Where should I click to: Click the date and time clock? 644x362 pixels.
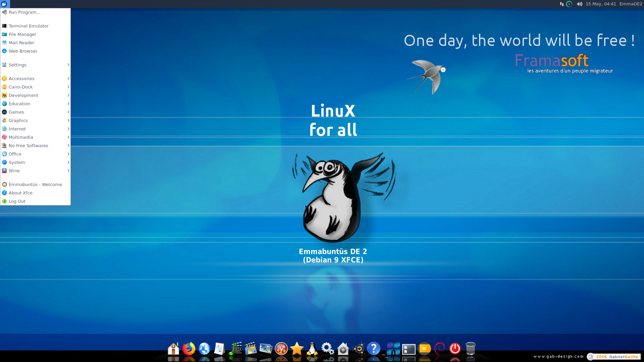[x=601, y=4]
